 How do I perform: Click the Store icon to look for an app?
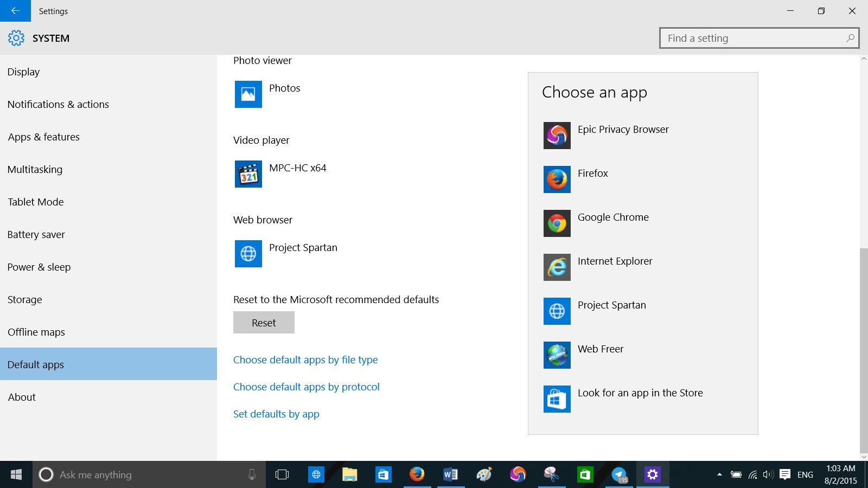(557, 399)
